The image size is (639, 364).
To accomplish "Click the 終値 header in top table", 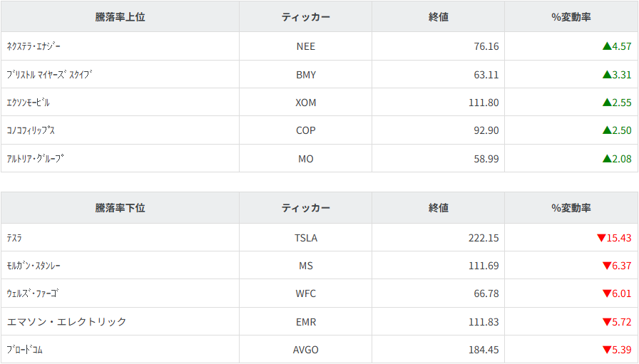I will pyautogui.click(x=438, y=17).
